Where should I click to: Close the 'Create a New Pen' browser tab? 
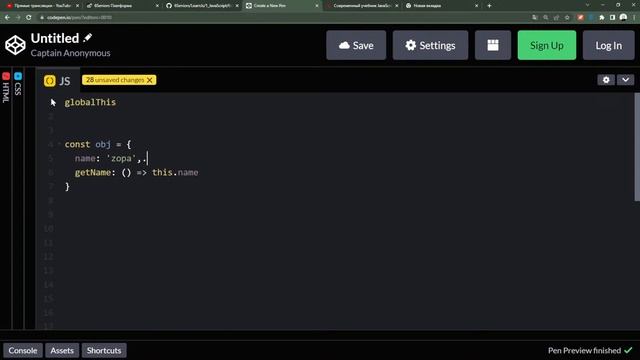(317, 6)
